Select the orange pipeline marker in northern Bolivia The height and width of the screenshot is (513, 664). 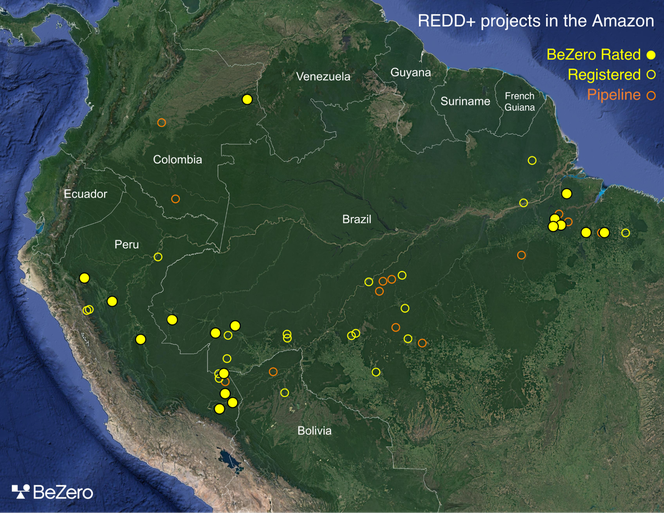273,372
